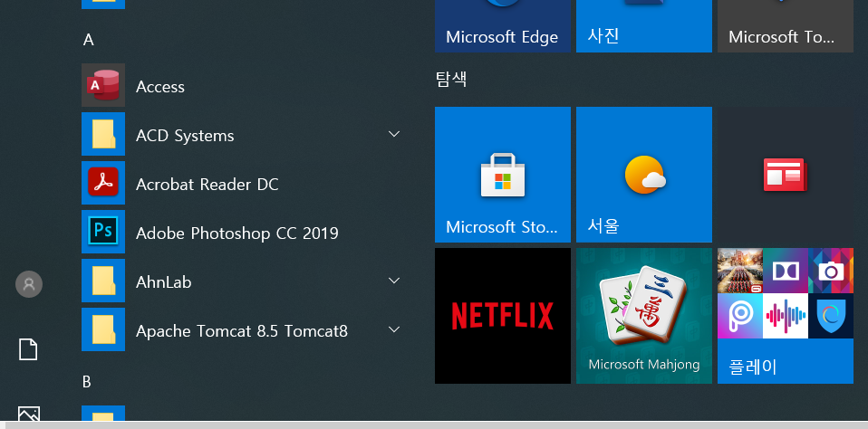The width and height of the screenshot is (868, 429).
Task: Open the Microsoft To... tile
Action: [x=786, y=26]
